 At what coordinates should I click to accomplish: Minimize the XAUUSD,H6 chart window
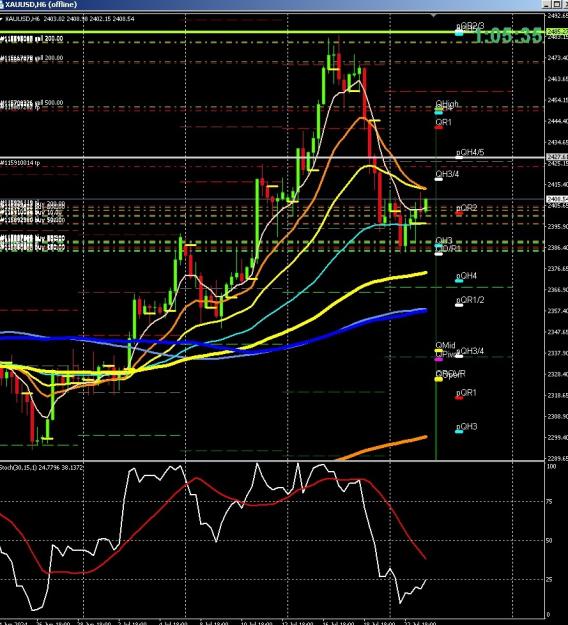point(548,4)
